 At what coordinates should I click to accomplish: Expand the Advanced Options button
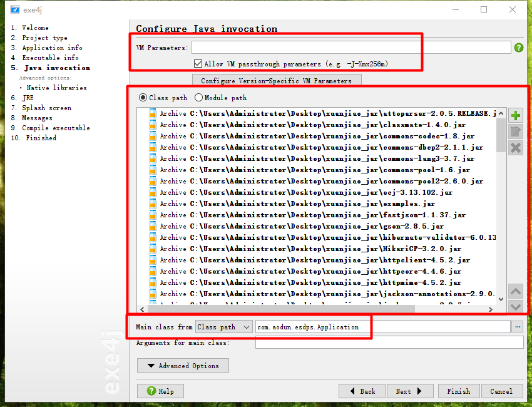(183, 366)
